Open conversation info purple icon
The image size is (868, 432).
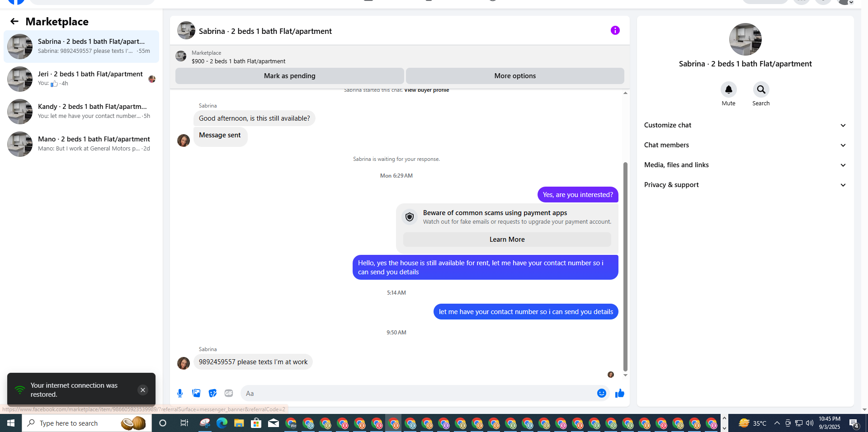[x=615, y=30]
